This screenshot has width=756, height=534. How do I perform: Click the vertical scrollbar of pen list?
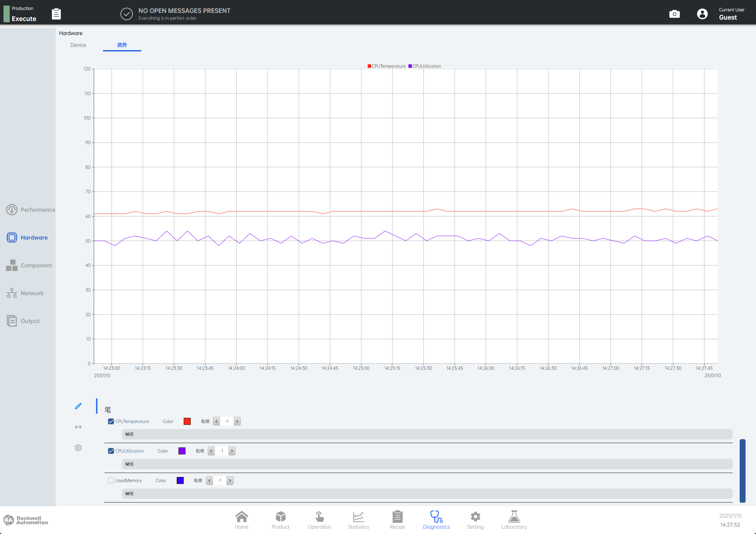pos(742,471)
